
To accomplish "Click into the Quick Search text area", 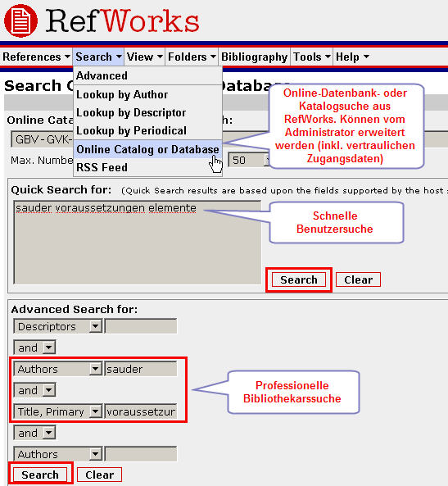I will click(138, 243).
